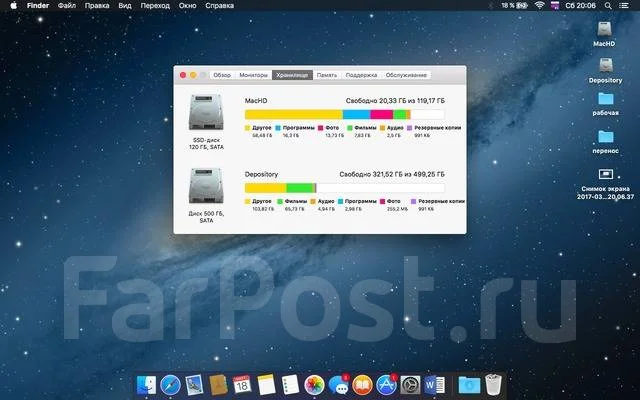The width and height of the screenshot is (640, 400).
Task: Click blue segment of MacHD storage bar
Action: [x=356, y=114]
